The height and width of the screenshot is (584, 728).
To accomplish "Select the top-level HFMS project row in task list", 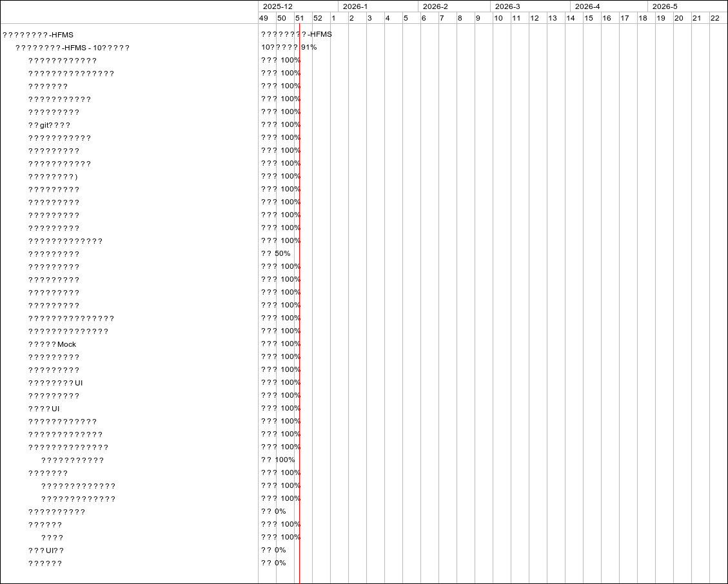I will click(38, 35).
